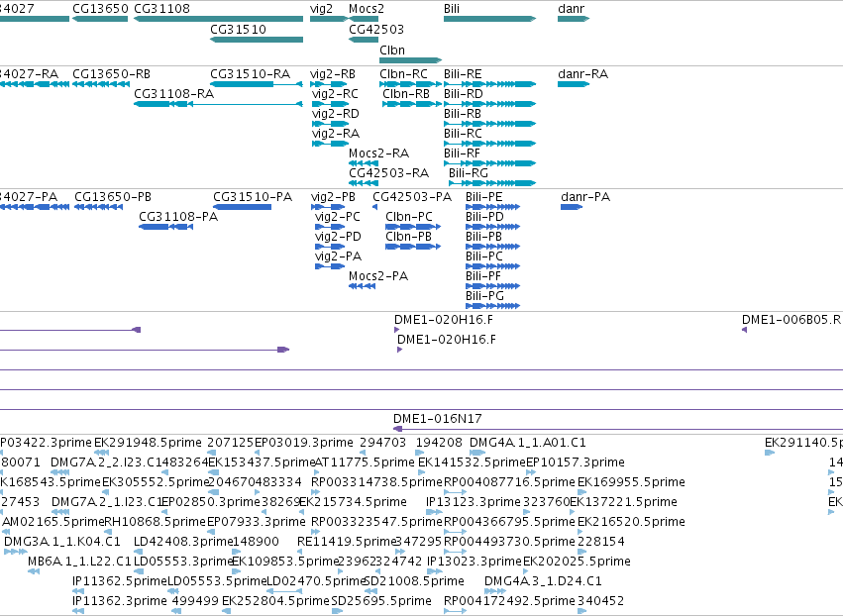
Task: Select the SD21008.5prime EST label
Action: tap(414, 581)
